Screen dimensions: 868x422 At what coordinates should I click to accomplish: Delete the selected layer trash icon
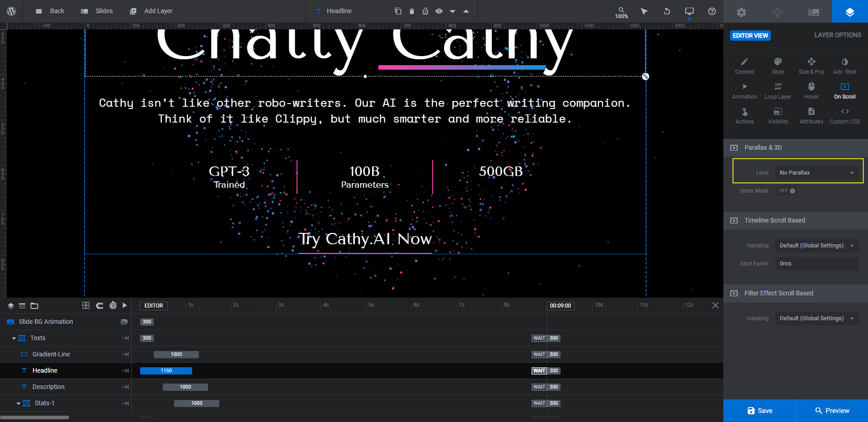(x=411, y=11)
